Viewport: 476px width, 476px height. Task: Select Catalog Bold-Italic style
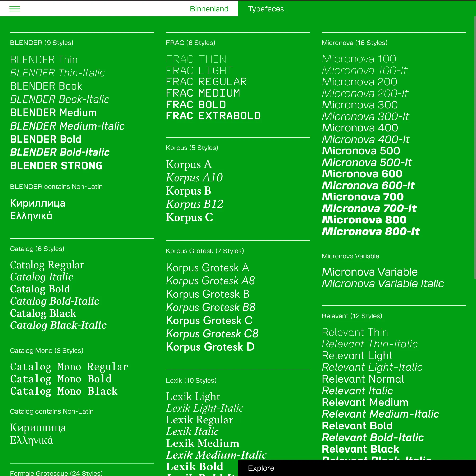point(54,301)
